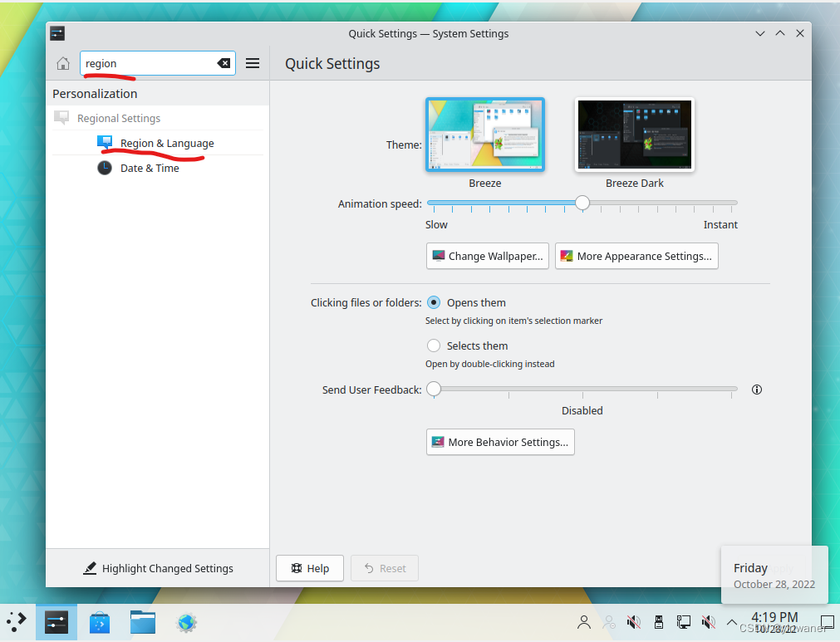This screenshot has width=840, height=642.
Task: Click the Animation speed slider handle
Action: (x=582, y=203)
